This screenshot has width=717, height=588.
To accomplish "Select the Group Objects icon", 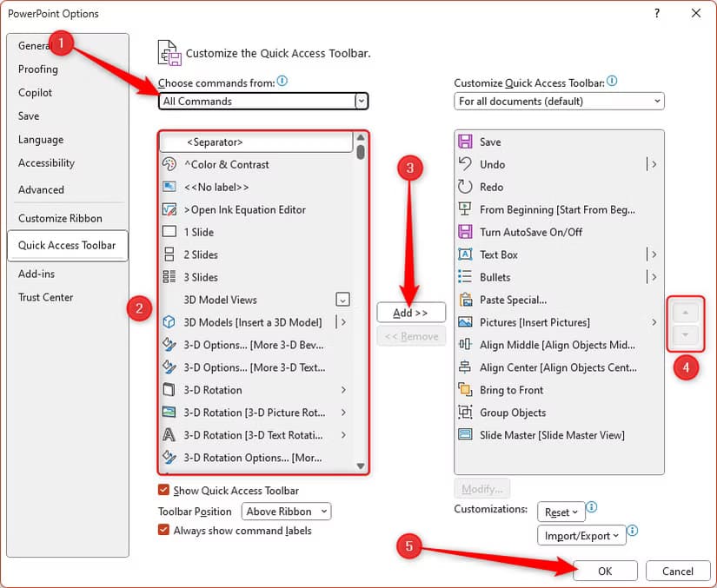I will tap(465, 412).
